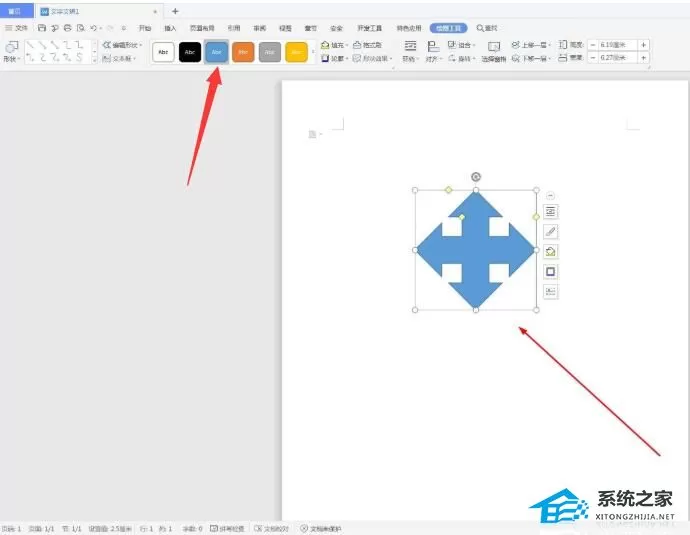
Task: Apply the black shape style preset
Action: click(190, 52)
